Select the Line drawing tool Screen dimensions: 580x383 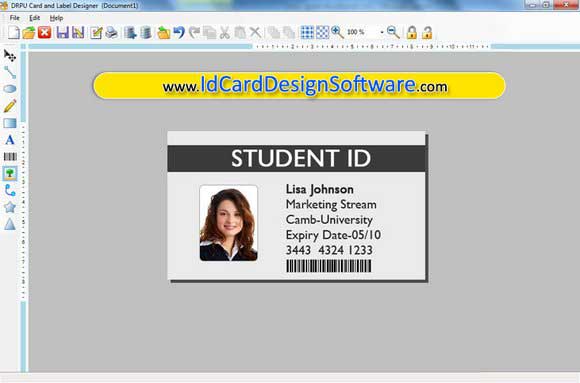(10, 73)
